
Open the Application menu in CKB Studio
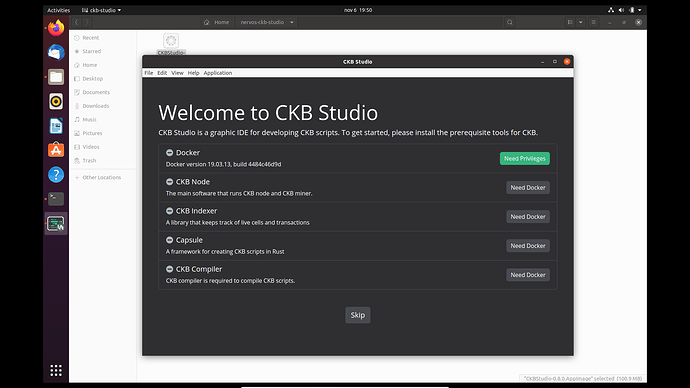[217, 73]
